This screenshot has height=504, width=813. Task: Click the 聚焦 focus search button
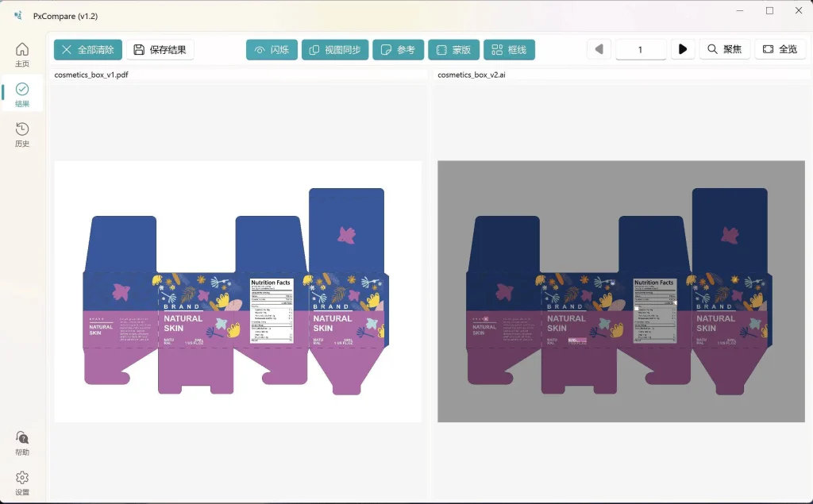pos(724,50)
